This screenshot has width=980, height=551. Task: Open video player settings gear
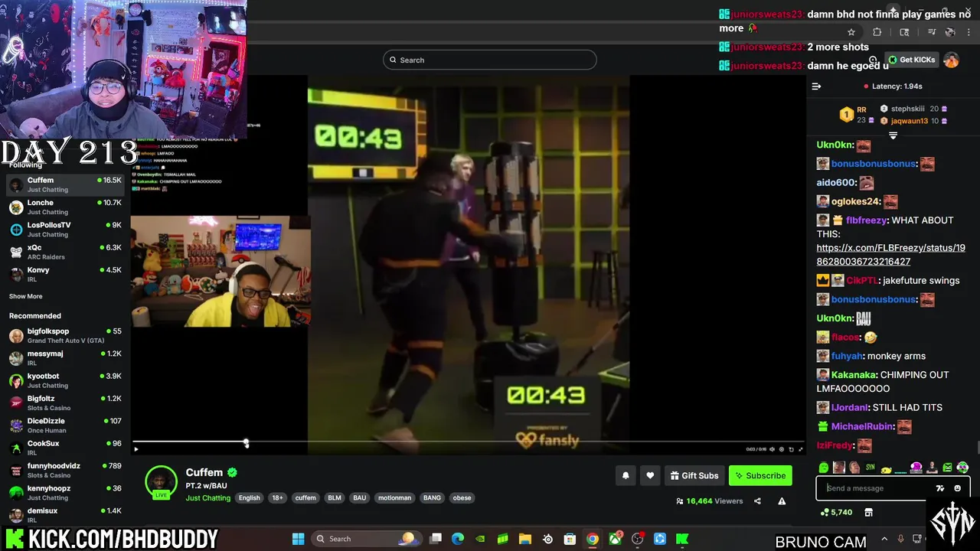point(782,449)
